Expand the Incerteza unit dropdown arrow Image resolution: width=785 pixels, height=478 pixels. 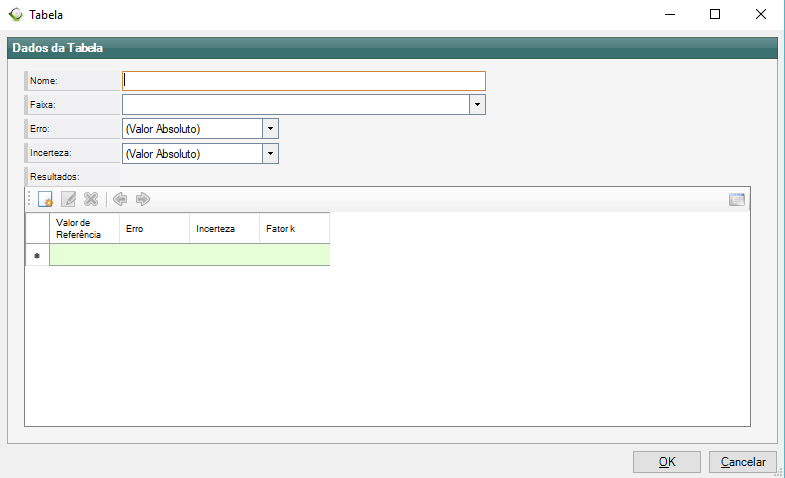coord(270,153)
